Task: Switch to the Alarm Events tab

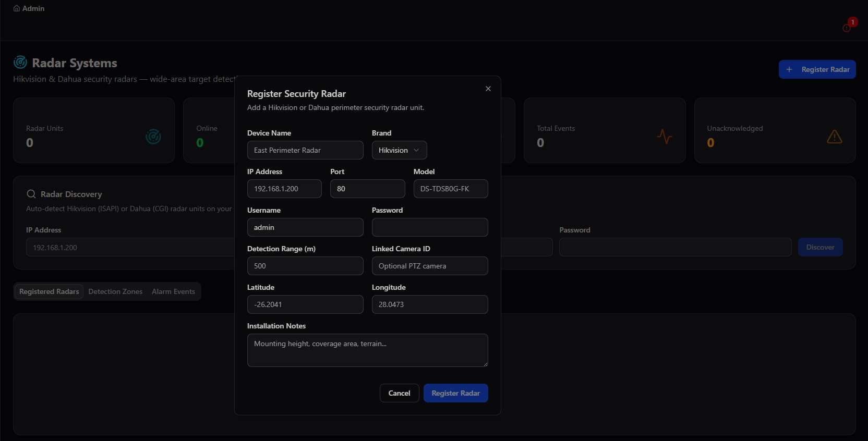Action: [173, 291]
